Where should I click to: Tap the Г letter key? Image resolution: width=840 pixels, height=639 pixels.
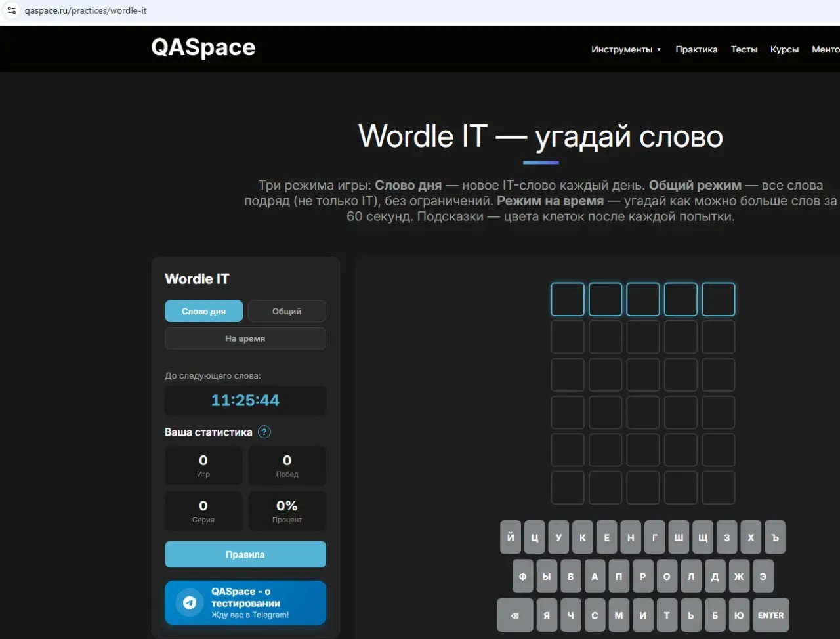(x=654, y=537)
